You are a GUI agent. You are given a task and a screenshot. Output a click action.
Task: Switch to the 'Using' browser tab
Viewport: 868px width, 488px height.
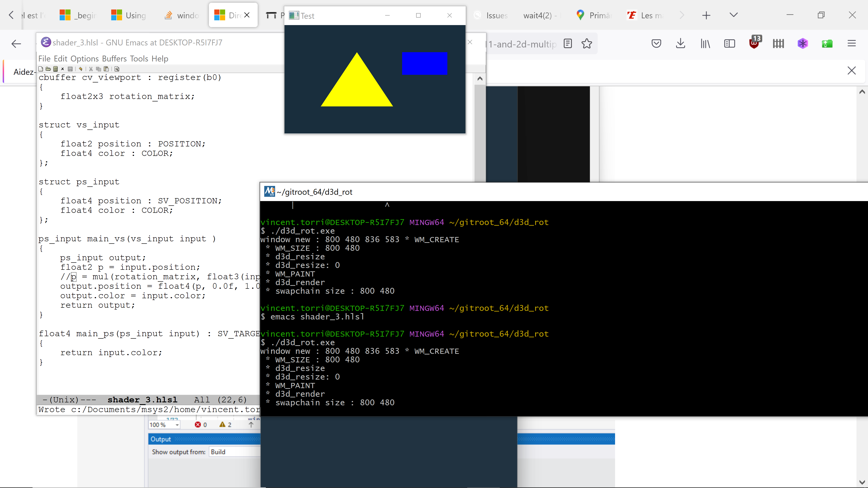pos(131,15)
